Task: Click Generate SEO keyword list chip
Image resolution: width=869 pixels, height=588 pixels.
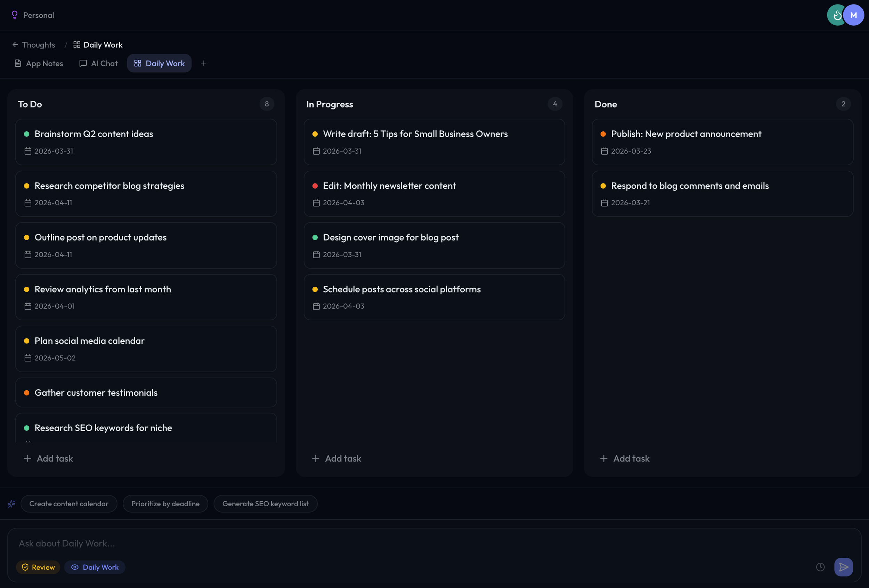Action: pyautogui.click(x=266, y=504)
